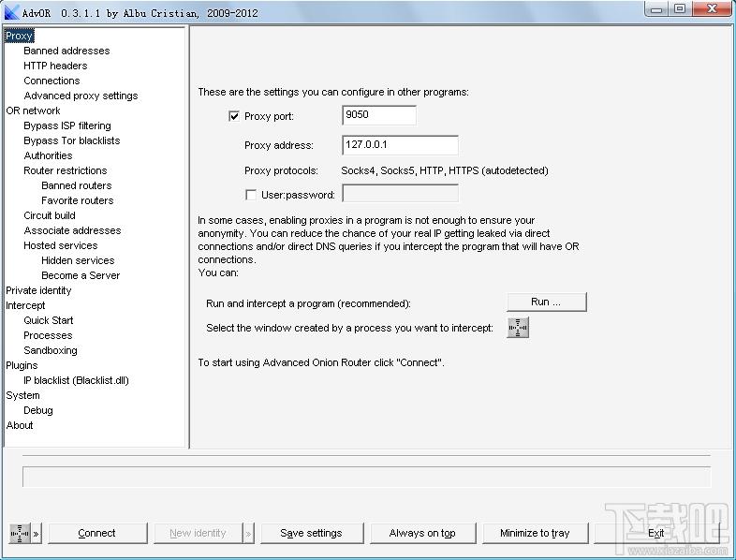Select Proxy in the tree
Screen dimensions: 736x560
[x=20, y=36]
